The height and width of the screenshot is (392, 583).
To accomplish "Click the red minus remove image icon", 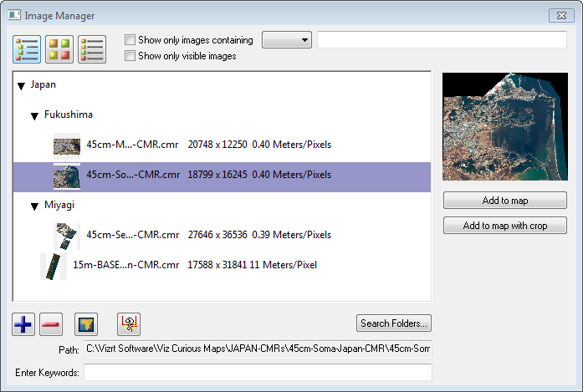I will point(50,323).
